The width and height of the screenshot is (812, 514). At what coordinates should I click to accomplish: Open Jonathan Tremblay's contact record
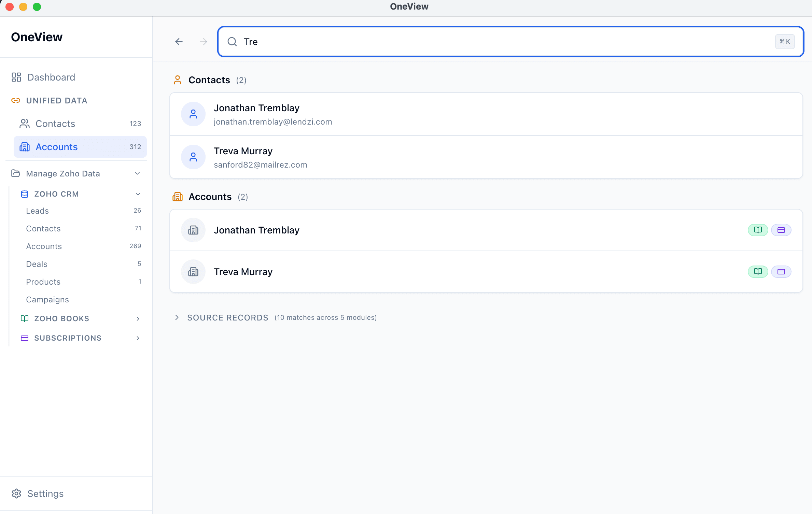256,108
